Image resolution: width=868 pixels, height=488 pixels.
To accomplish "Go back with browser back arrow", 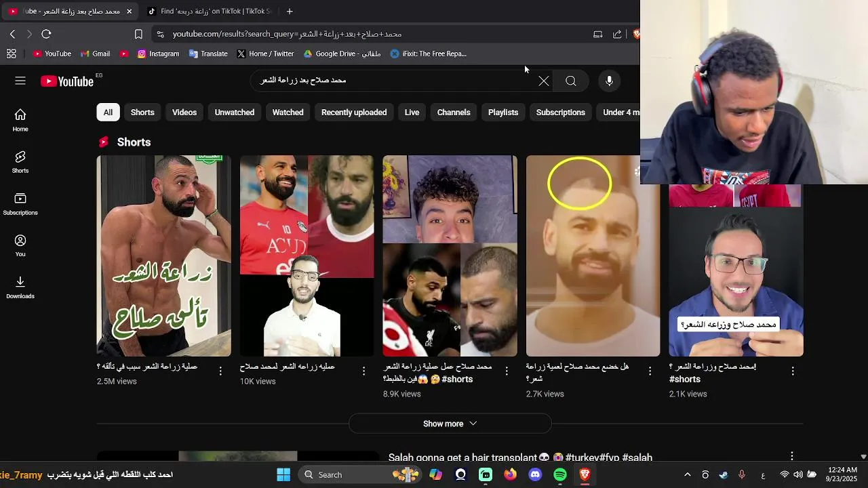I will tap(12, 34).
